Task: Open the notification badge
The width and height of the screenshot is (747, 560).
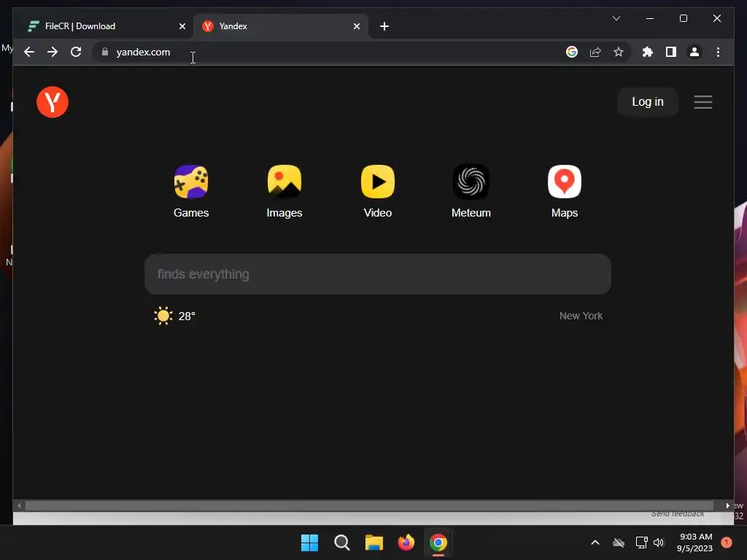Action: pos(726,542)
